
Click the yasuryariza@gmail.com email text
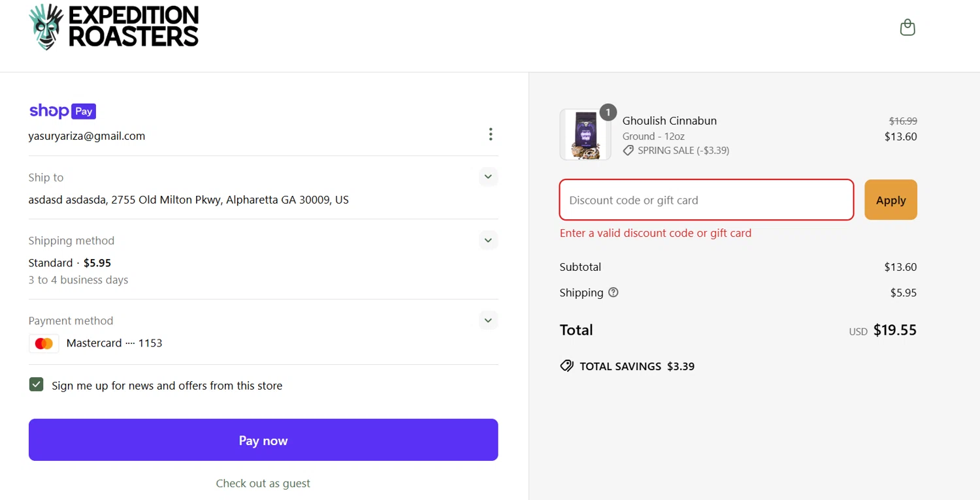87,136
